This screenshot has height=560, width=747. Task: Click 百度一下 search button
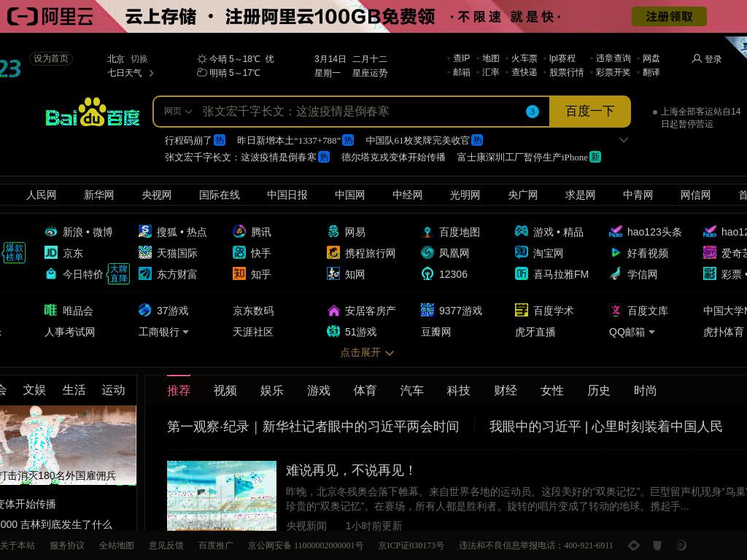[589, 112]
